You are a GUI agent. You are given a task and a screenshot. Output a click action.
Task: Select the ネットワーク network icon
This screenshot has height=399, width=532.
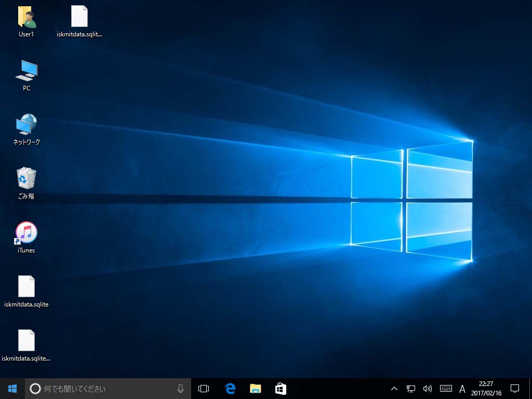click(x=26, y=125)
